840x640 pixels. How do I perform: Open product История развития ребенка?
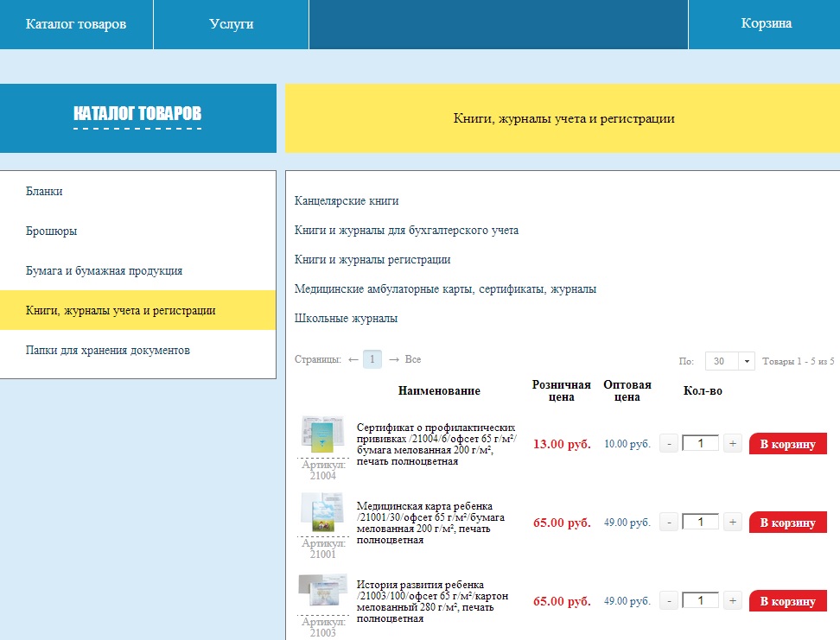432,601
